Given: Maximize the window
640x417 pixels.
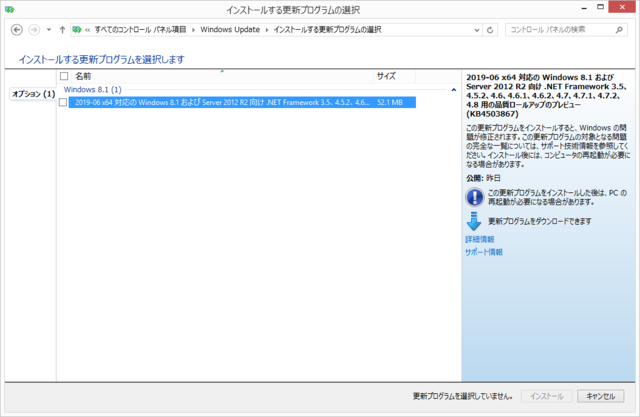Looking at the screenshot, I should pos(600,7).
